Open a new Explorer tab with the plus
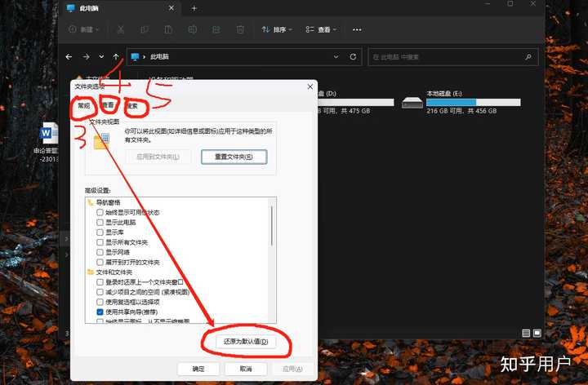588x385 pixels. [x=194, y=8]
